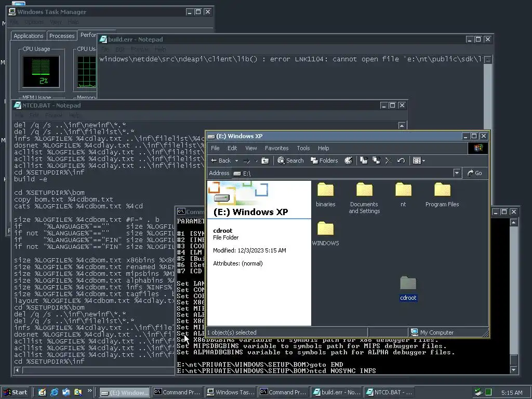Select the binaries folder
This screenshot has width=532, height=399.
[x=325, y=195]
